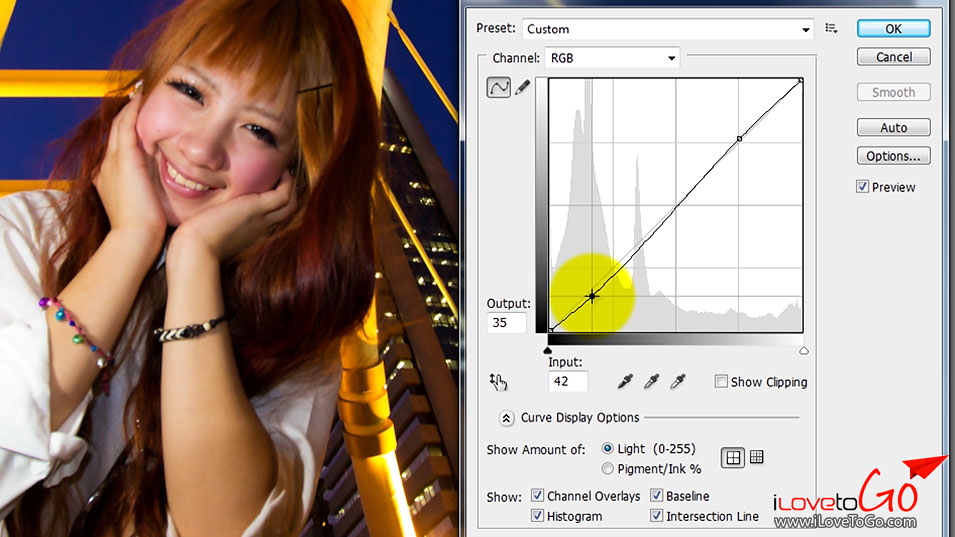This screenshot has height=537, width=955.
Task: Select Pigment/Ink % radio button
Action: coord(607,468)
